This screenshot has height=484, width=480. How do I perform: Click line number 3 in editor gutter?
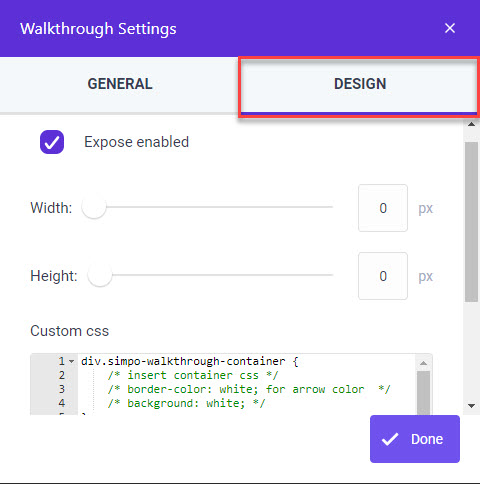point(62,389)
